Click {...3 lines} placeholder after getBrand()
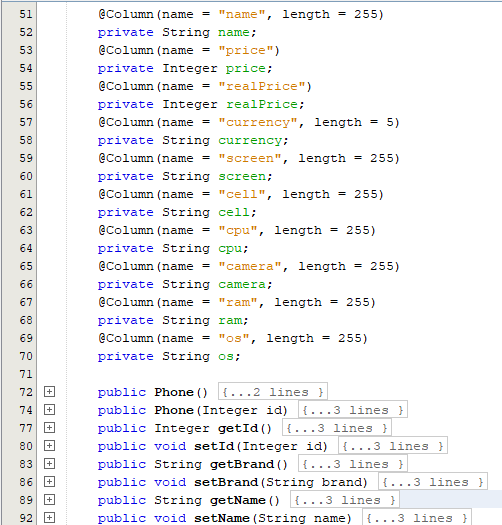This screenshot has width=502, height=525. 353,464
